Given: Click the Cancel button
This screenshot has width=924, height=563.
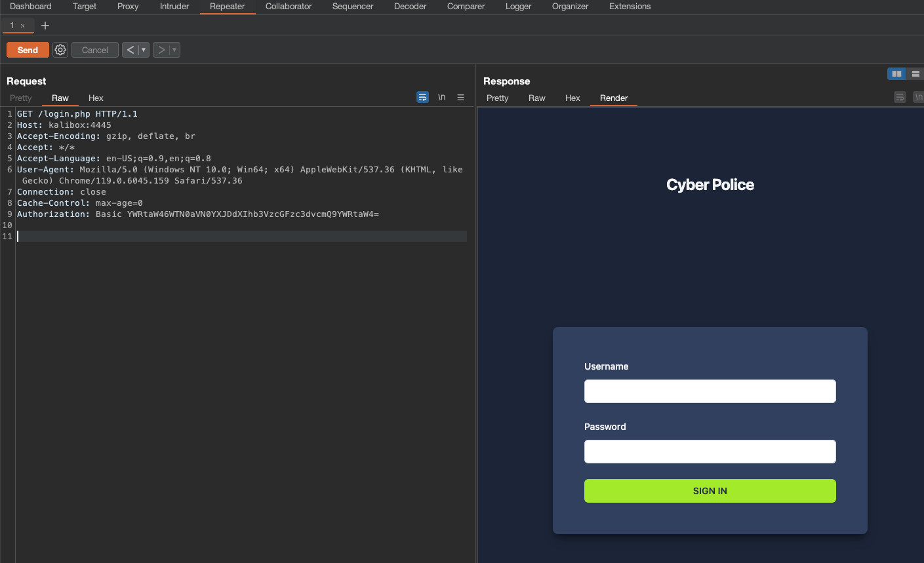Looking at the screenshot, I should [95, 50].
